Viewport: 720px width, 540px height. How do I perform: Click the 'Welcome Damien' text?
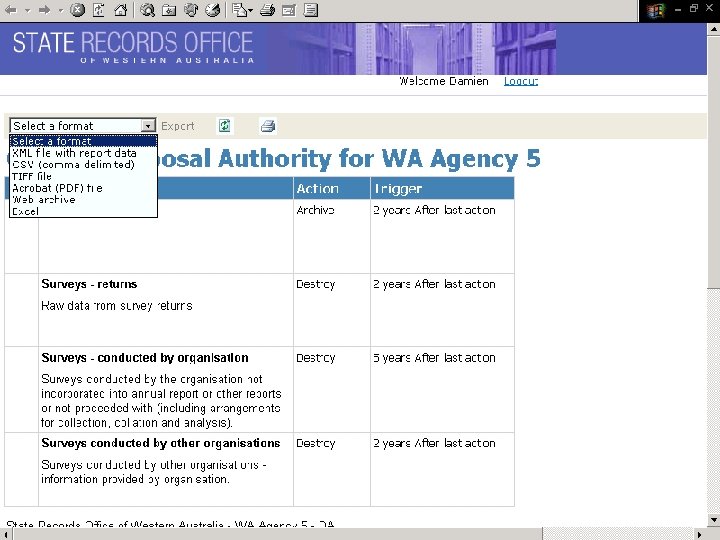pos(444,81)
